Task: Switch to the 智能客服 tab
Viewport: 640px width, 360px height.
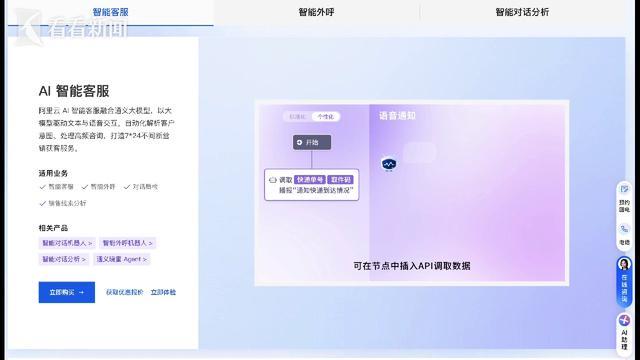Action: click(x=110, y=12)
